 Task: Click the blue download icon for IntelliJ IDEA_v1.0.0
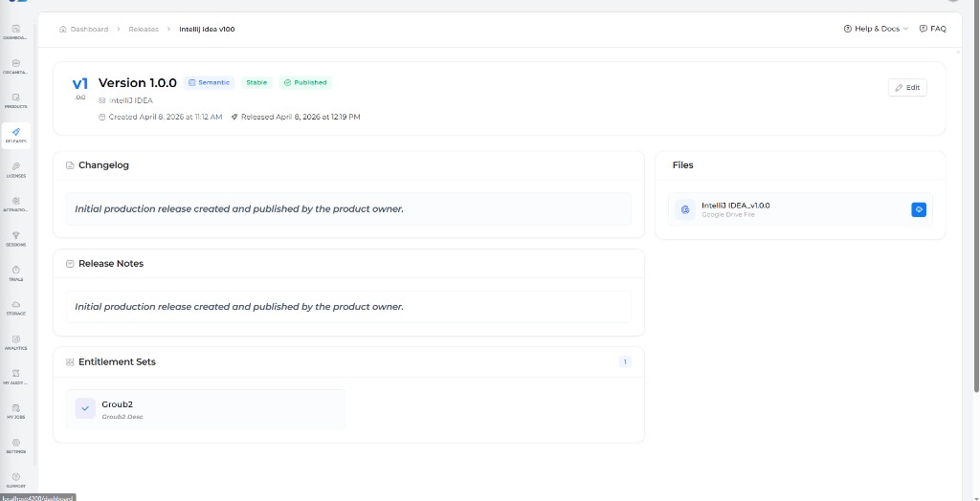pos(918,210)
